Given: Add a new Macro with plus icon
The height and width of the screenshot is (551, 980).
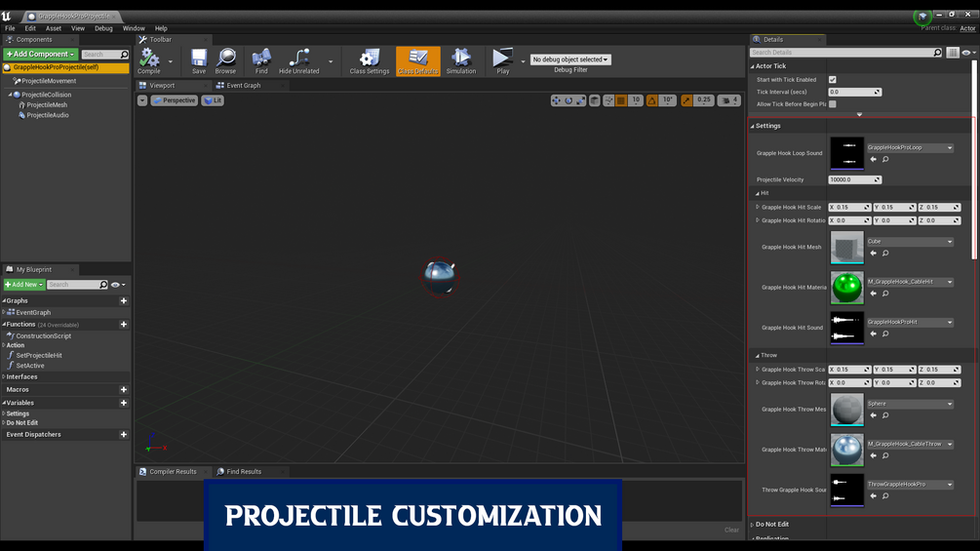Looking at the screenshot, I should click(124, 390).
